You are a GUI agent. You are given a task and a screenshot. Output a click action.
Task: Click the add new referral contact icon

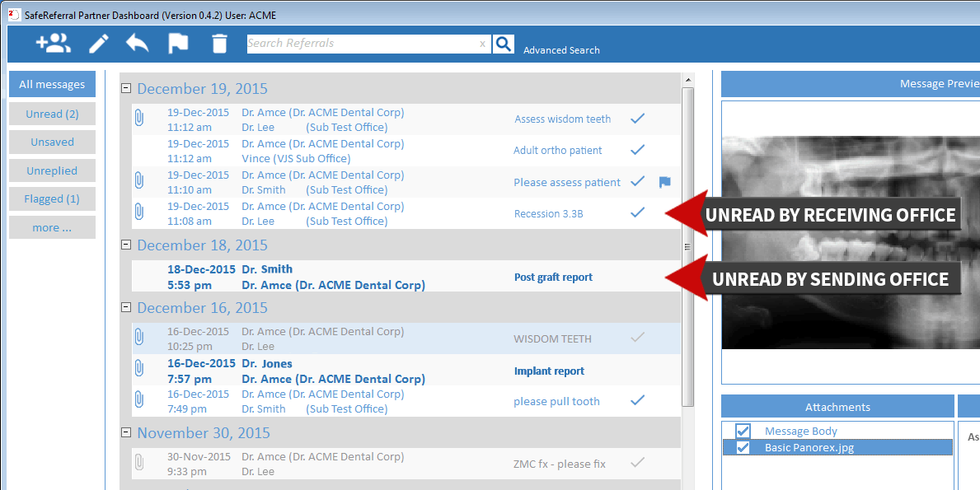pyautogui.click(x=54, y=44)
